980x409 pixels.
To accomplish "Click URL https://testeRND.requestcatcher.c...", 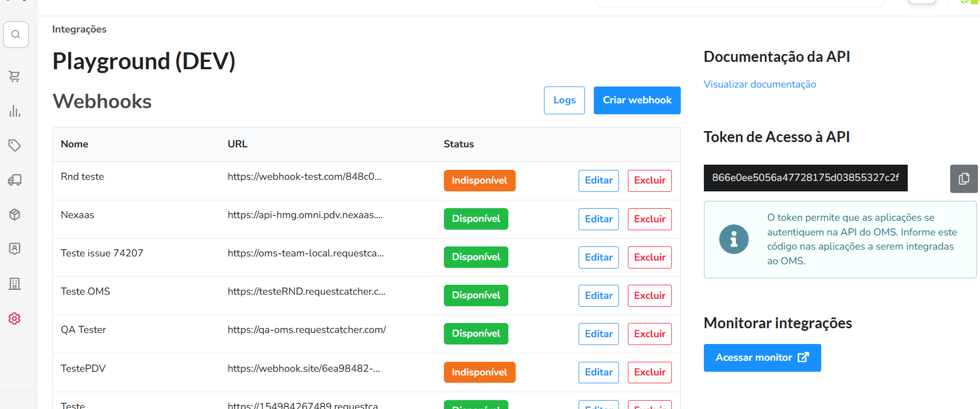I will (307, 292).
